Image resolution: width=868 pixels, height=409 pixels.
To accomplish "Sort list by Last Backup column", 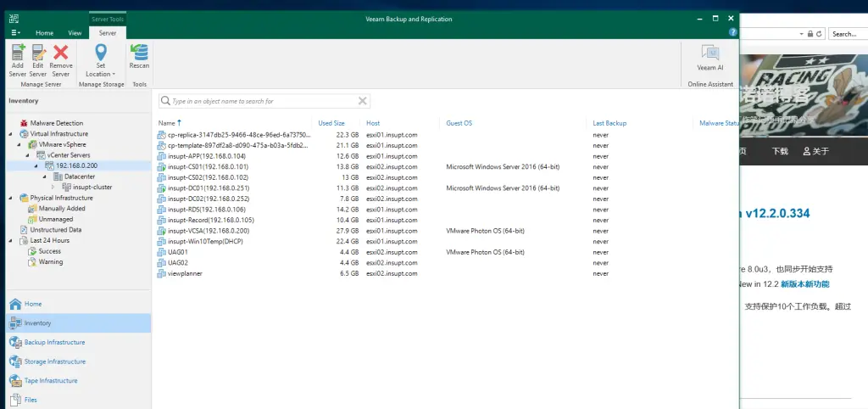I will click(609, 123).
